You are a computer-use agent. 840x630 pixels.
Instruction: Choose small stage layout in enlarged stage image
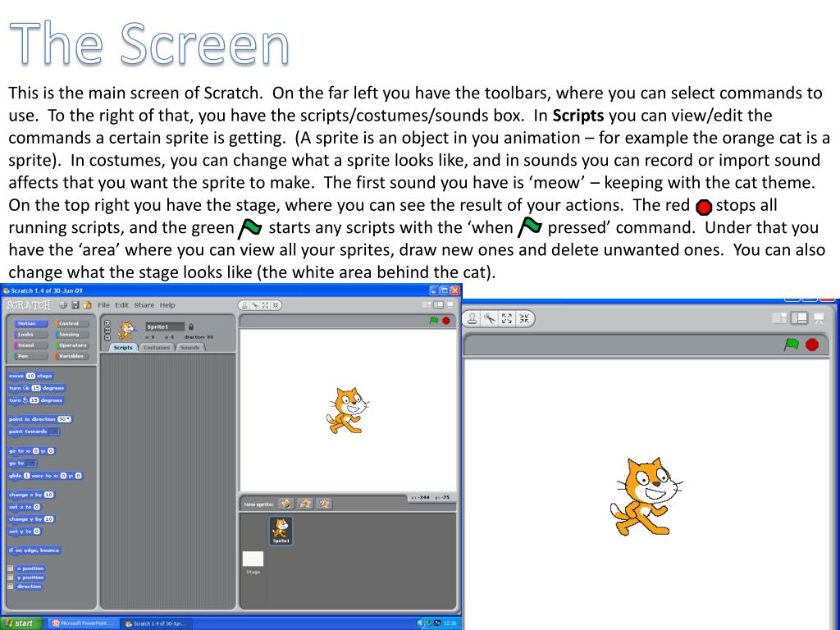coord(779,318)
